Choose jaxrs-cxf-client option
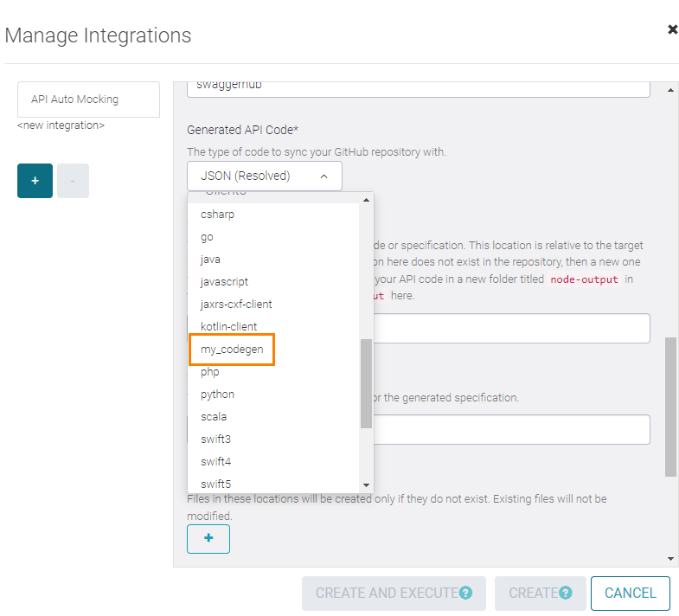Viewport: 679px width, 616px height. click(x=237, y=305)
